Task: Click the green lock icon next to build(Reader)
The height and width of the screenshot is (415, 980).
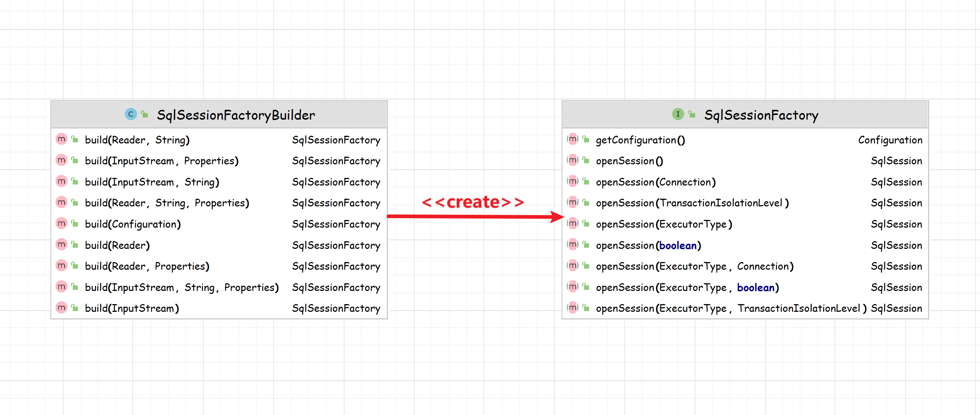Action: [75, 245]
